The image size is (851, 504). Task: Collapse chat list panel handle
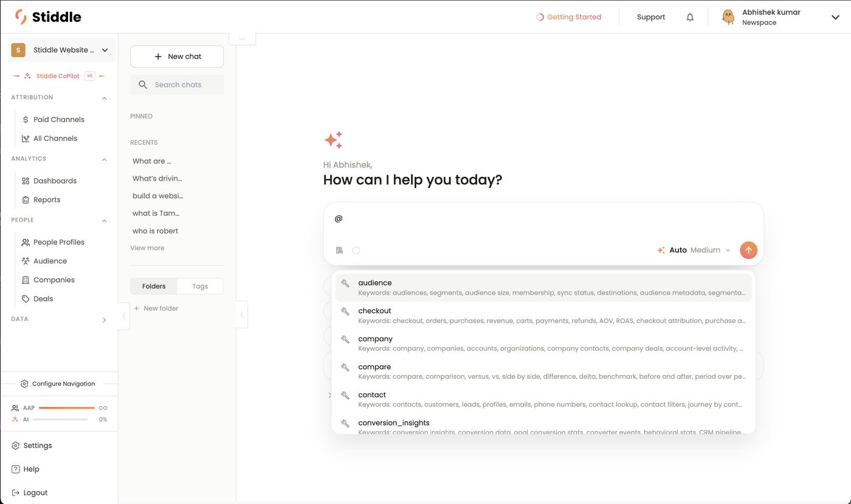coord(242,314)
